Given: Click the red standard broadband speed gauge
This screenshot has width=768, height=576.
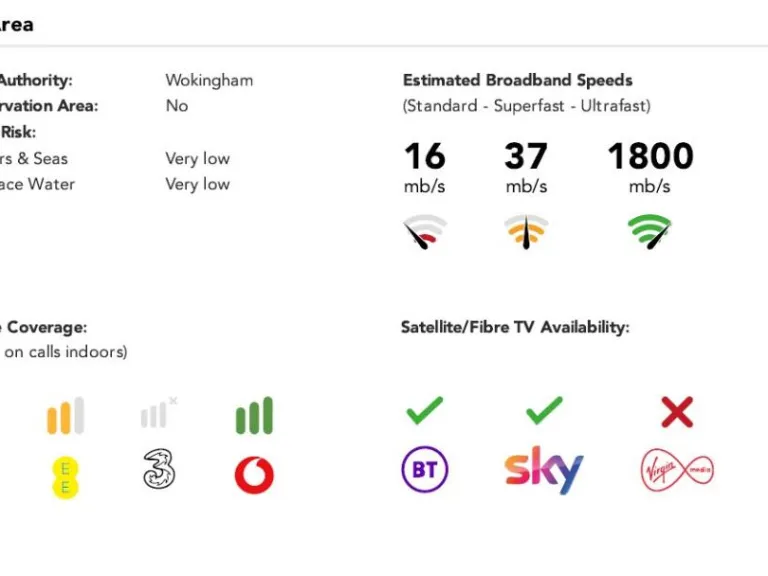Looking at the screenshot, I should pyautogui.click(x=425, y=231).
